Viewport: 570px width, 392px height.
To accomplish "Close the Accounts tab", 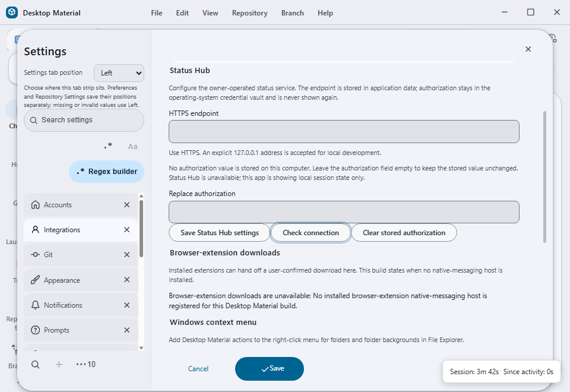I will pos(127,205).
